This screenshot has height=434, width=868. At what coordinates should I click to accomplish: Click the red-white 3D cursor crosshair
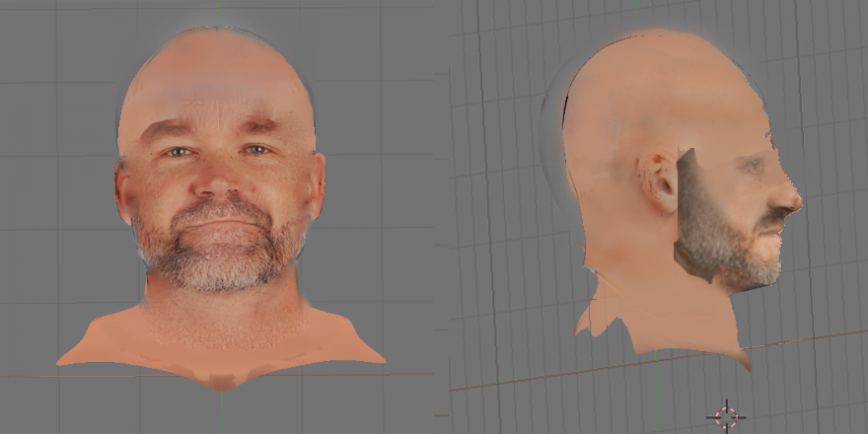[x=726, y=417]
